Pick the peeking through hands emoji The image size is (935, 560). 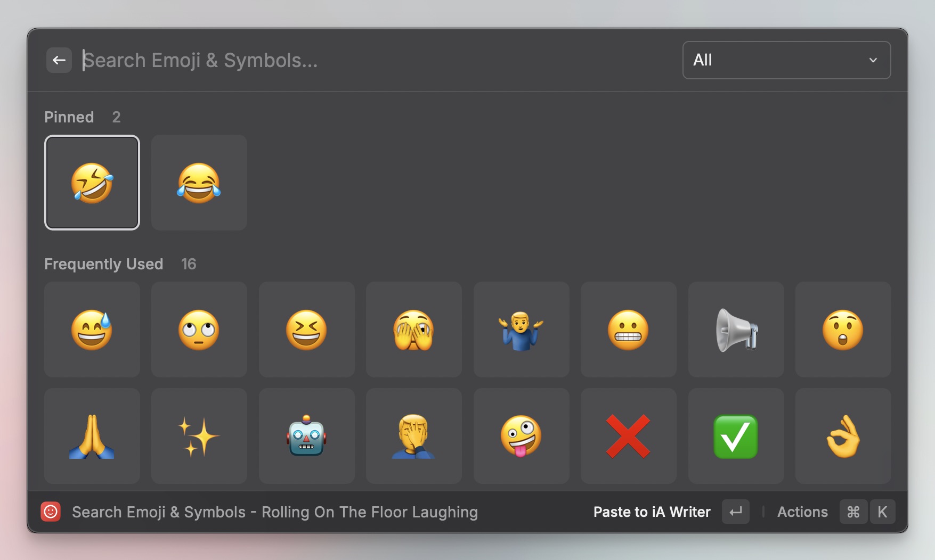[414, 330]
